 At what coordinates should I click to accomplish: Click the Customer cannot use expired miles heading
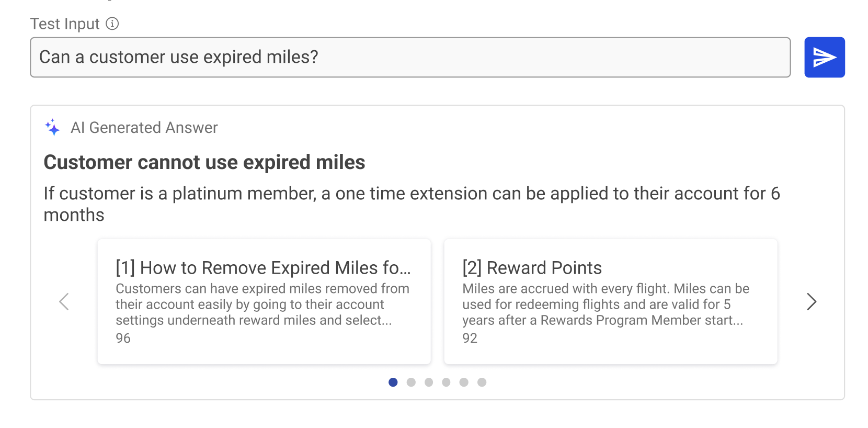click(204, 162)
